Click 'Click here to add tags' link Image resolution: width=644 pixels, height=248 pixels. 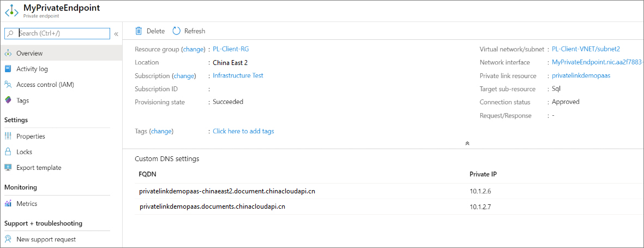point(243,131)
